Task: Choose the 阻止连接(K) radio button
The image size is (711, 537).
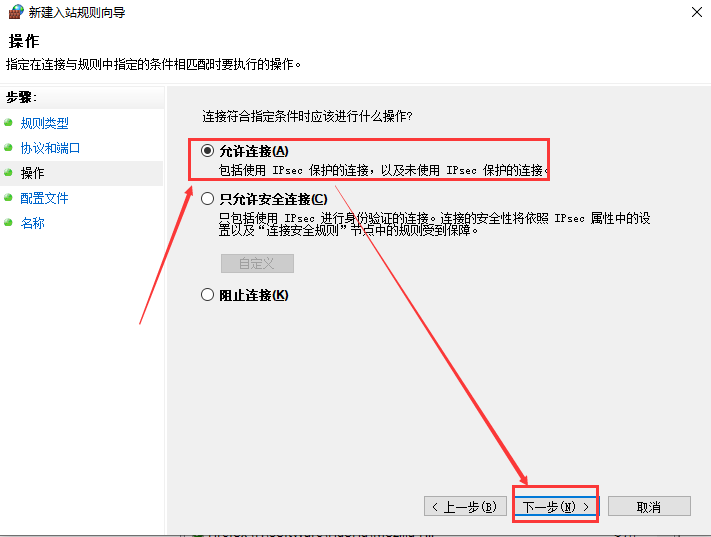Action: tap(207, 295)
